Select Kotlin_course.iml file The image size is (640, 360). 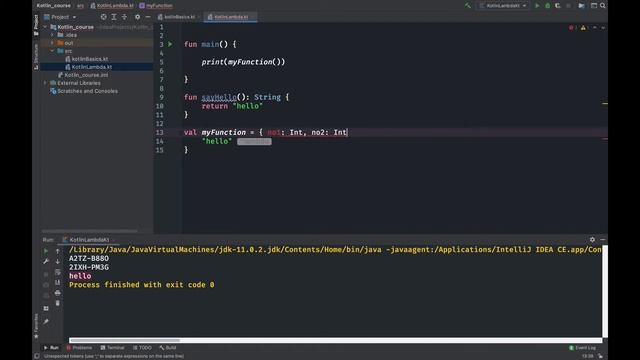tap(86, 75)
